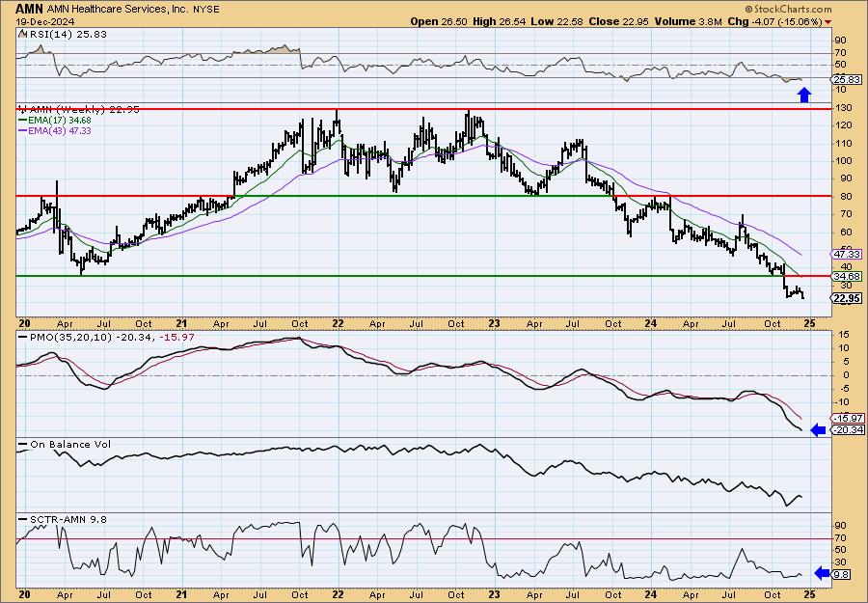Screen dimensions: 868x603
Task: Select the 'Open 26.50' value
Action: [x=439, y=21]
